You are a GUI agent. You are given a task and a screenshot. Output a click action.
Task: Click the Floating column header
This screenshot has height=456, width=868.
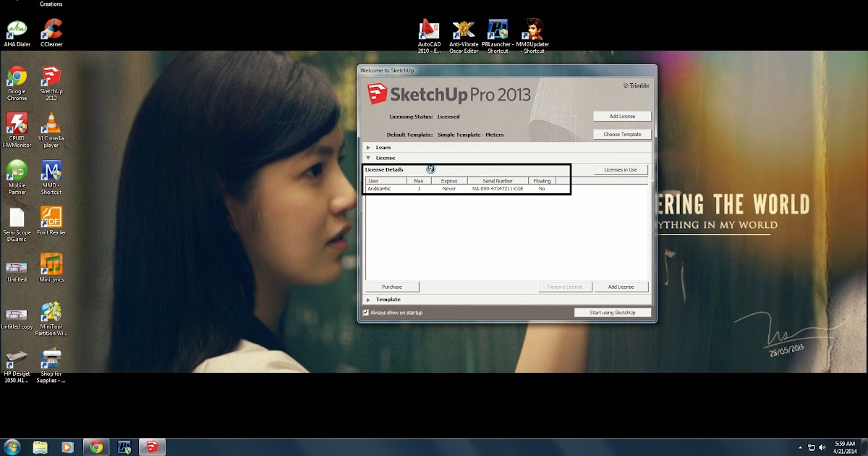click(542, 181)
